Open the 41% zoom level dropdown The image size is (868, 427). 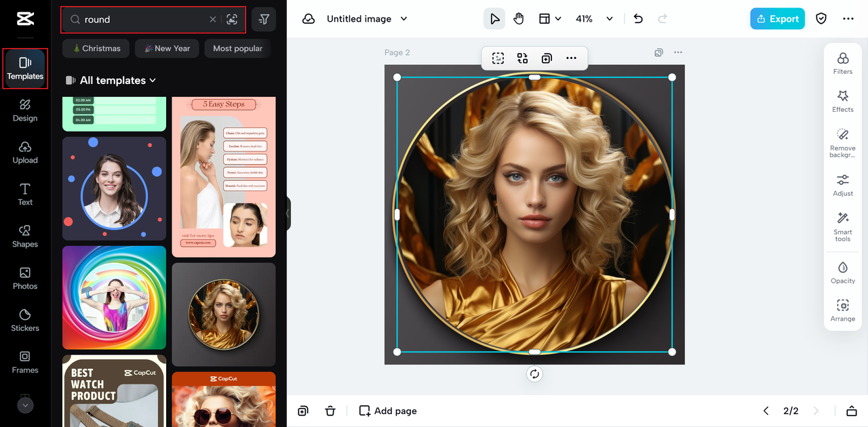[x=594, y=19]
